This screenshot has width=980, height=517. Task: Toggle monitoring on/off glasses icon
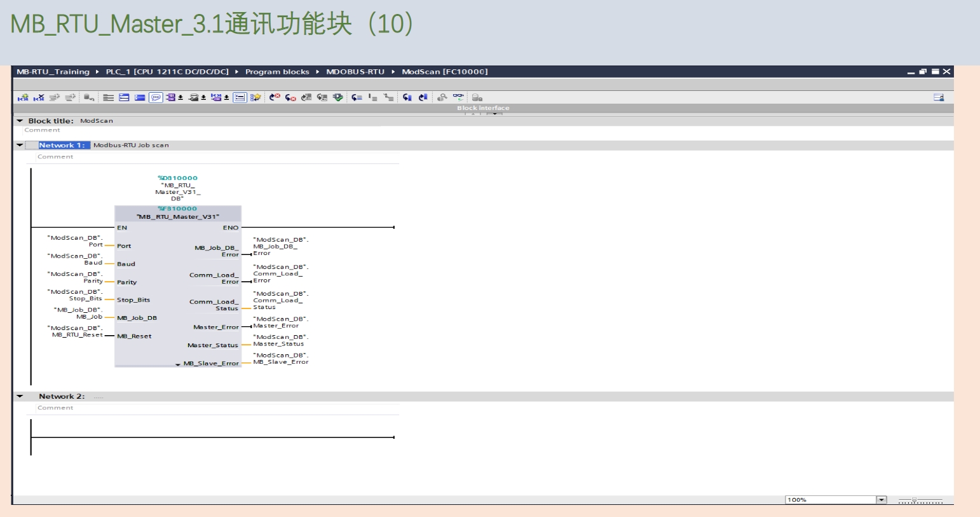click(x=458, y=97)
